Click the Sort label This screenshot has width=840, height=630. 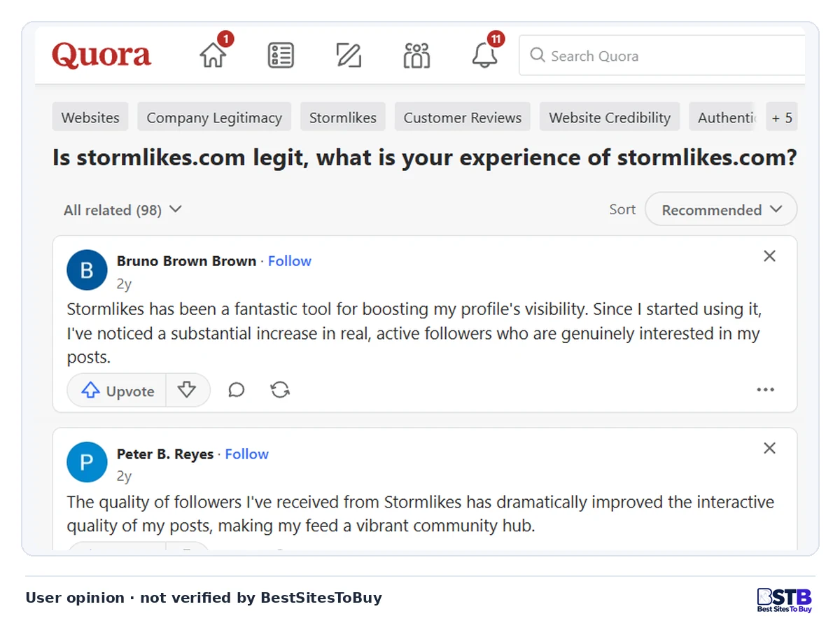point(622,209)
